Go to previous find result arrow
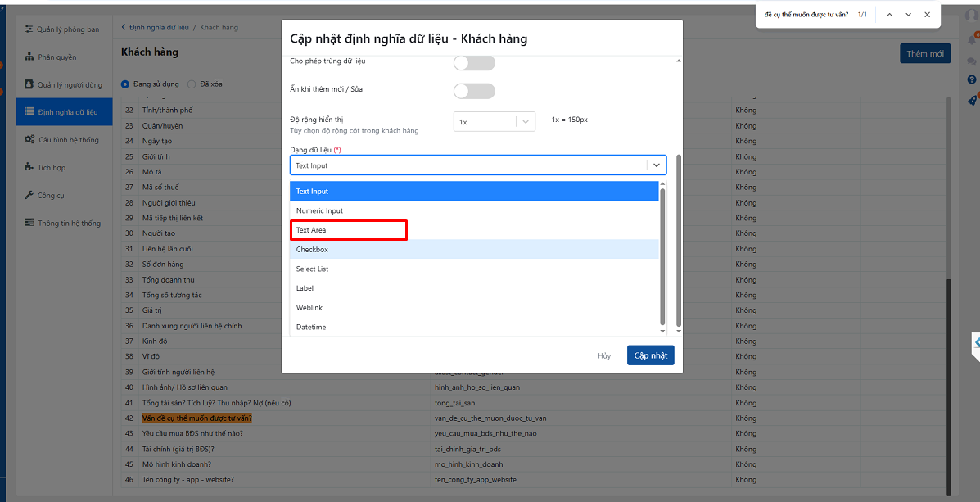The width and height of the screenshot is (980, 502). pyautogui.click(x=890, y=15)
